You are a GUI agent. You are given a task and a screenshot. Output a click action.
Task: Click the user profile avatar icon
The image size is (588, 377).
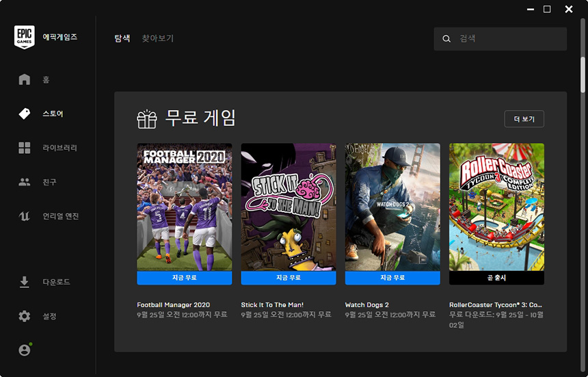(25, 350)
